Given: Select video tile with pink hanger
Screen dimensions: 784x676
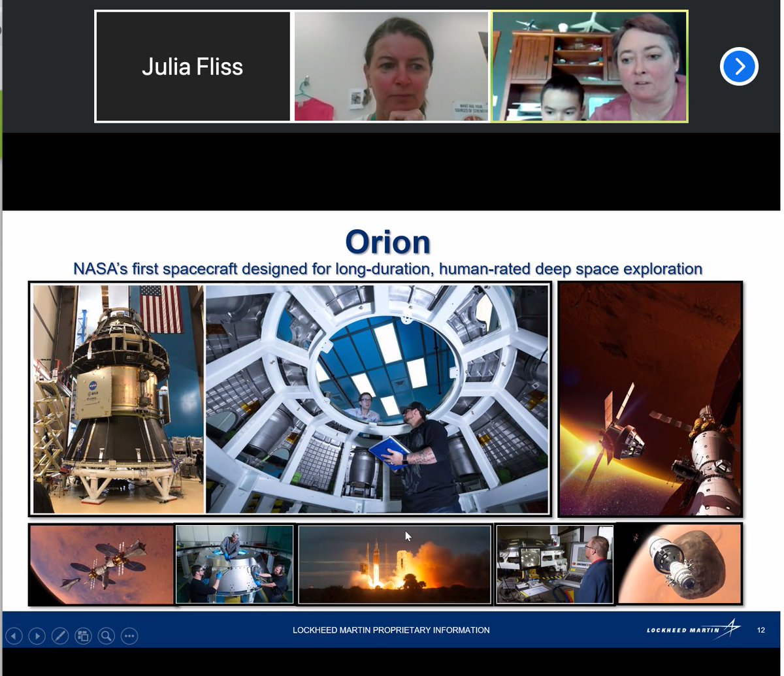Looking at the screenshot, I should click(391, 66).
